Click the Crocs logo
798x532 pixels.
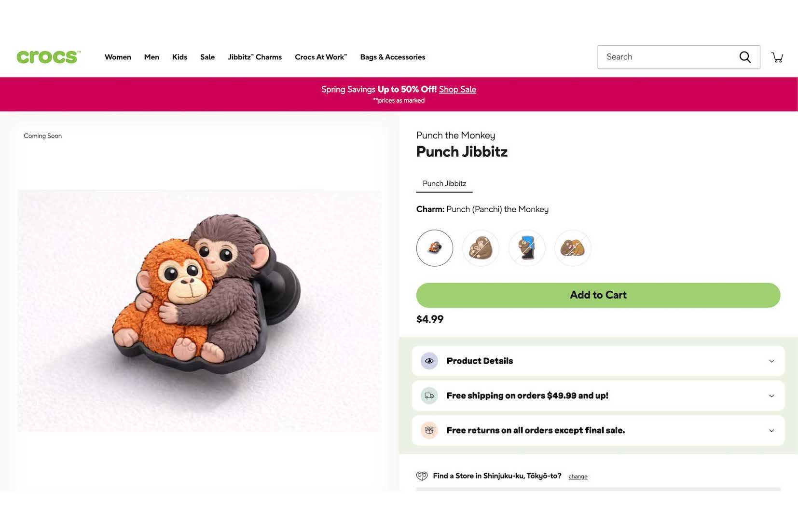click(x=48, y=57)
